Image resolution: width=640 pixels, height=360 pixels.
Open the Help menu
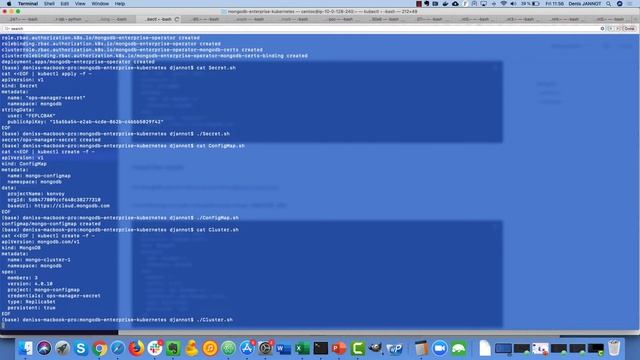[x=120, y=4]
